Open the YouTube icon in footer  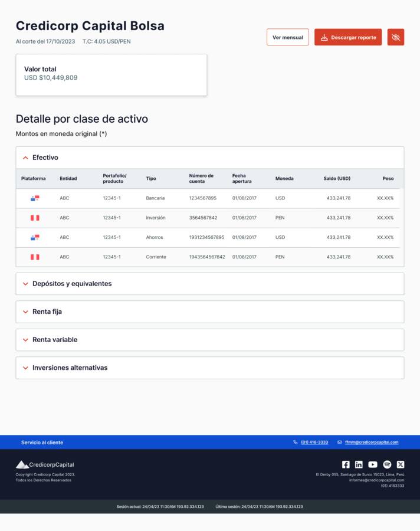point(373,464)
